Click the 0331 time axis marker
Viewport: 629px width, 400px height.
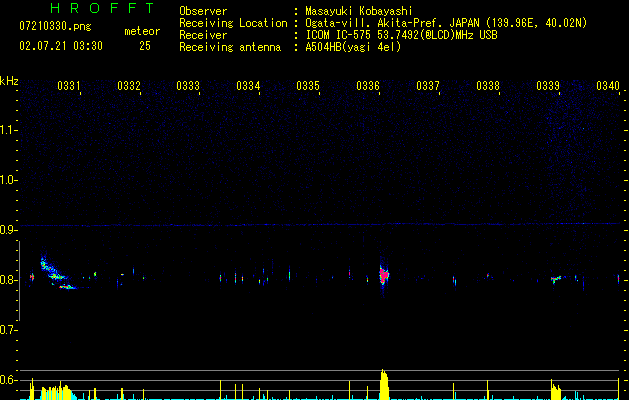(69, 86)
